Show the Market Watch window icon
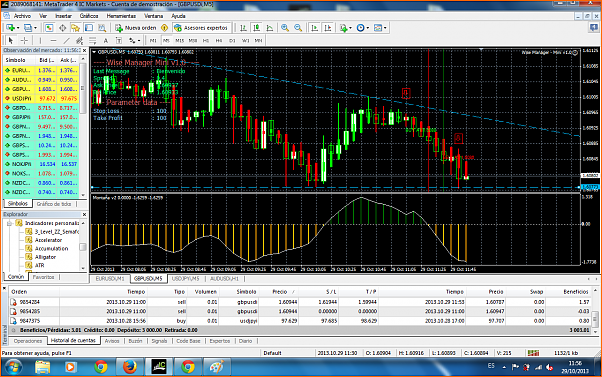This screenshot has width=602, height=377. pos(49,28)
